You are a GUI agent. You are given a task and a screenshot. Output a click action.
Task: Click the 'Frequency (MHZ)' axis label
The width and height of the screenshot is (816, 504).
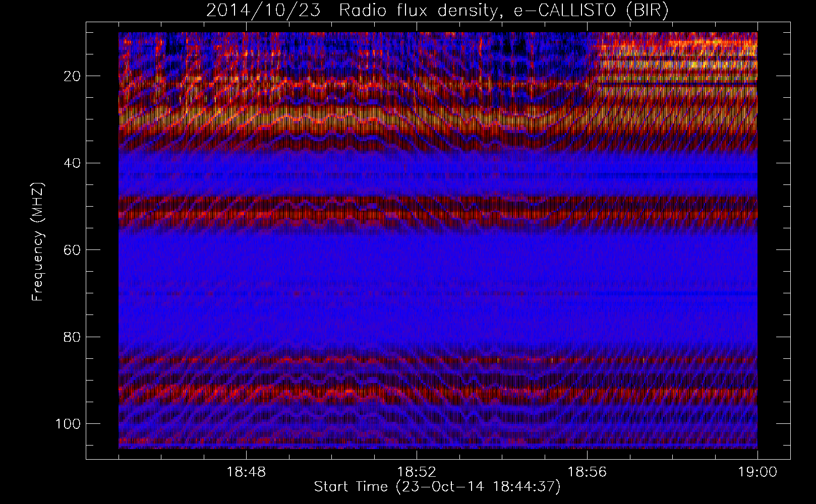(x=38, y=241)
